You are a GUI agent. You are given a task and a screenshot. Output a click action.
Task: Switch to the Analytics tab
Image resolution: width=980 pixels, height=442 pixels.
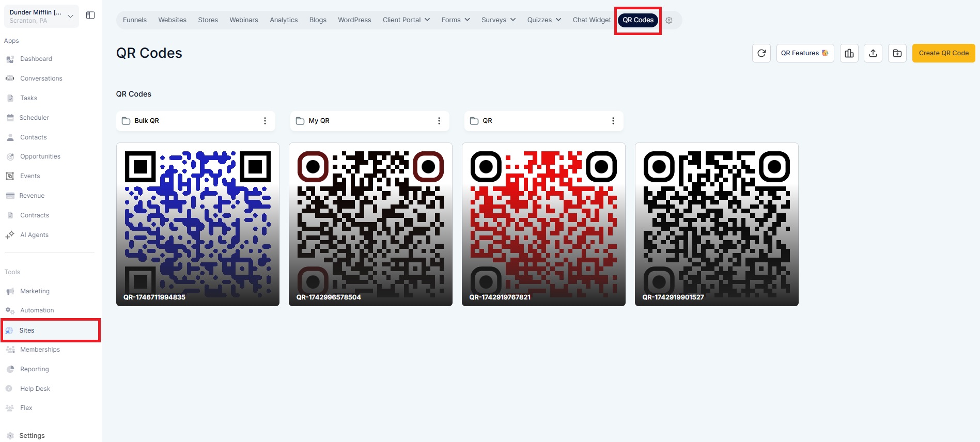click(284, 20)
